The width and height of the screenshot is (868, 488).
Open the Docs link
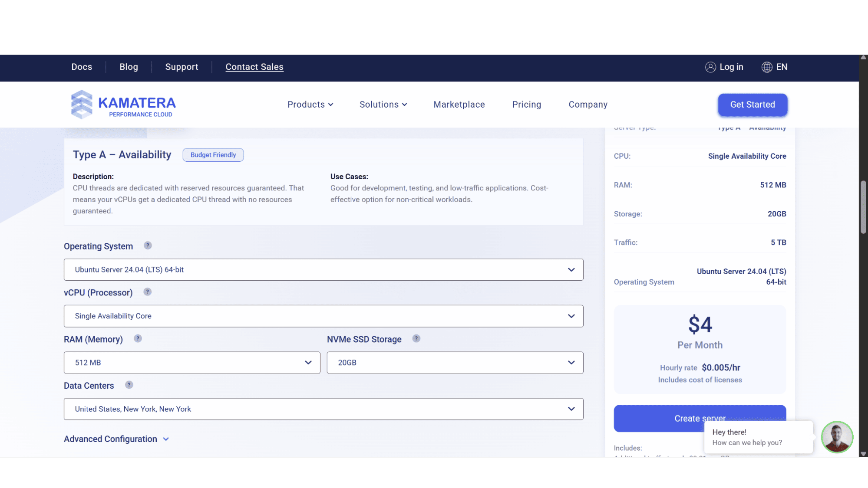pos(82,67)
